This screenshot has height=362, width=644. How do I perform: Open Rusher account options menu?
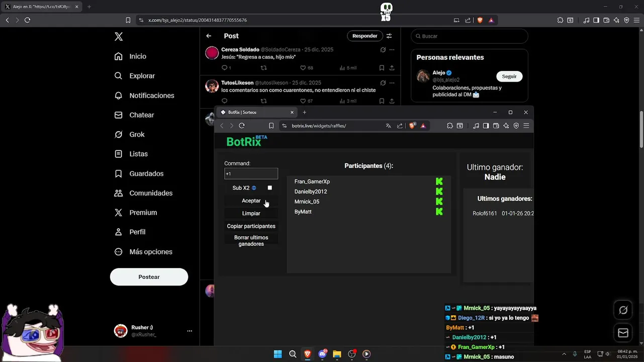(190, 331)
